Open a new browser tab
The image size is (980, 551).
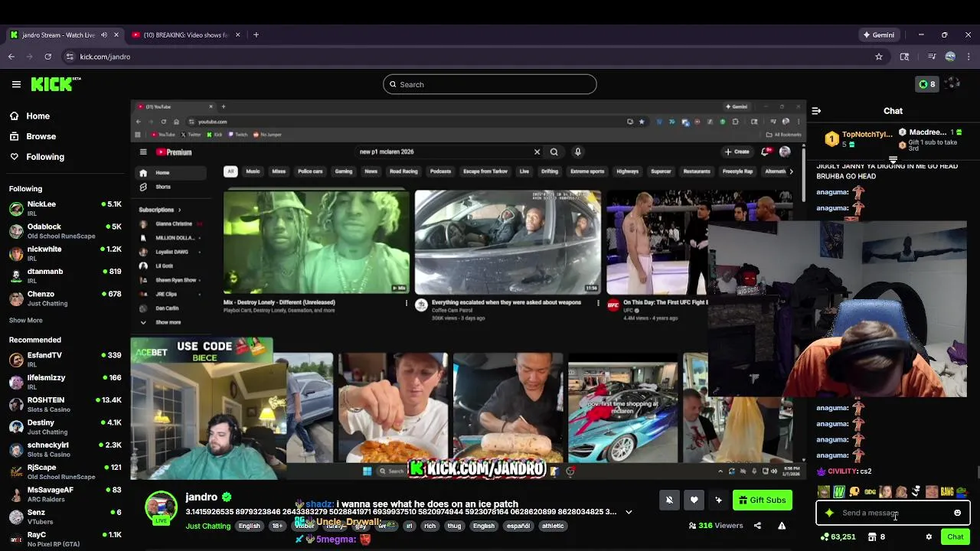pyautogui.click(x=256, y=35)
